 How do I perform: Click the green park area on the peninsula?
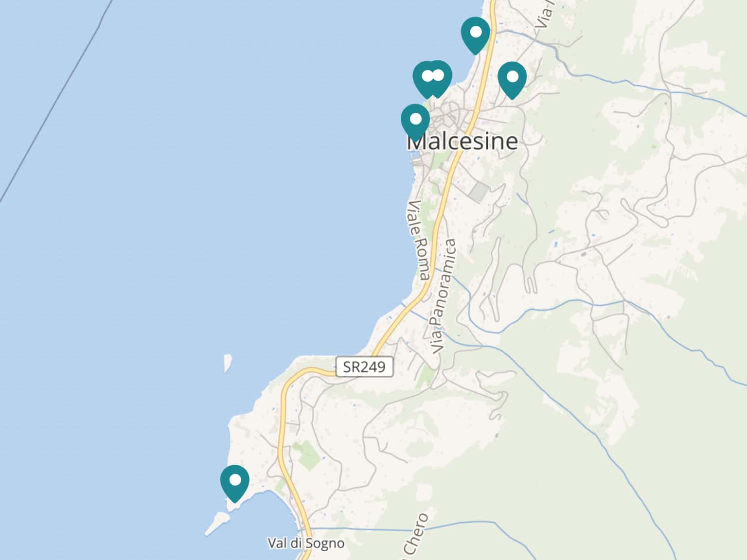pos(307,455)
